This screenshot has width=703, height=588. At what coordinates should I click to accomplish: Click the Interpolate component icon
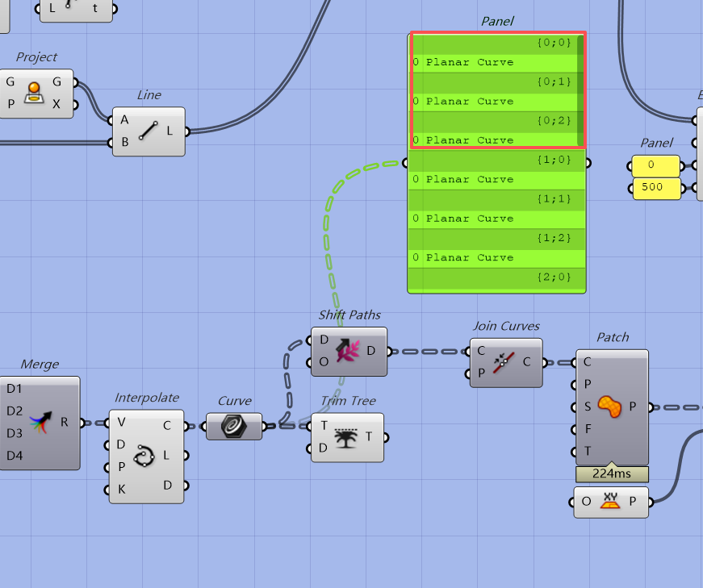click(x=146, y=457)
